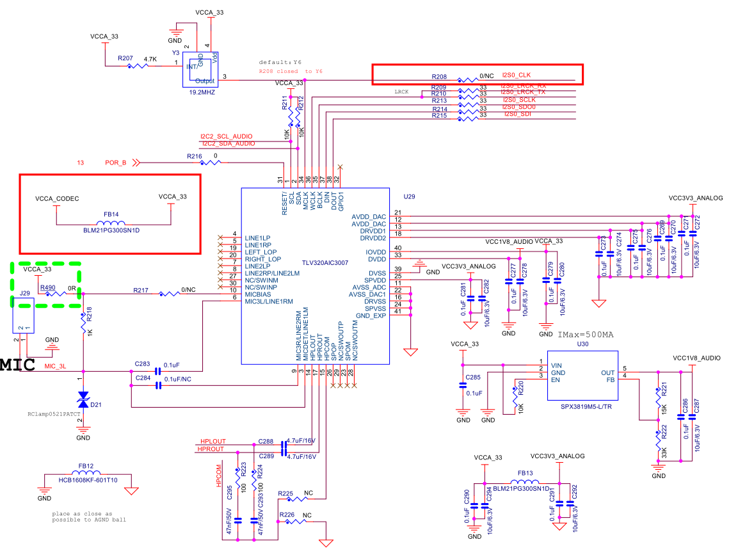Select the I2C2_SDA_AUDIO net label
Image resolution: width=738 pixels, height=560 pixels.
[x=229, y=143]
